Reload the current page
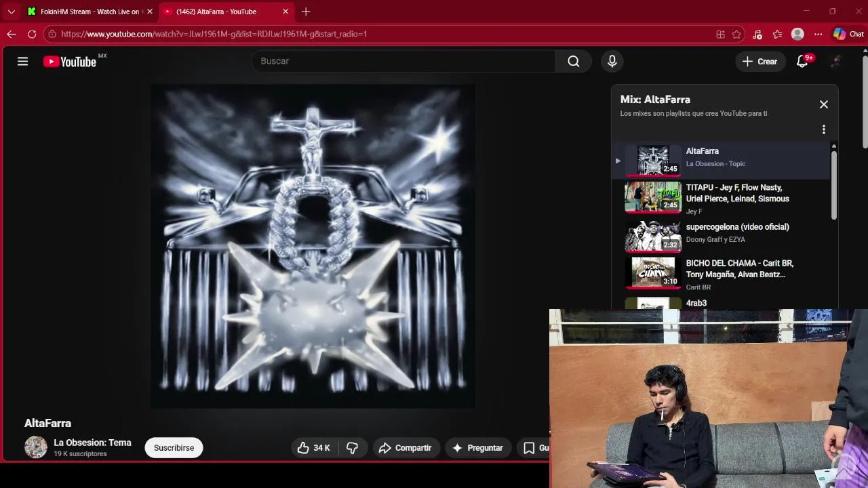Screen dimensions: 868x488 (x=32, y=34)
